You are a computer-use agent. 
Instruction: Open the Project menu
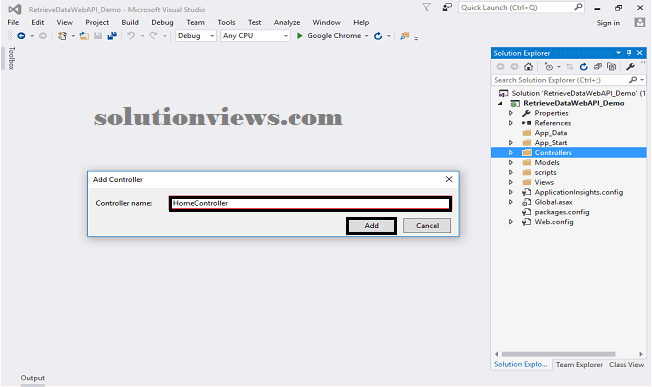pyautogui.click(x=97, y=22)
